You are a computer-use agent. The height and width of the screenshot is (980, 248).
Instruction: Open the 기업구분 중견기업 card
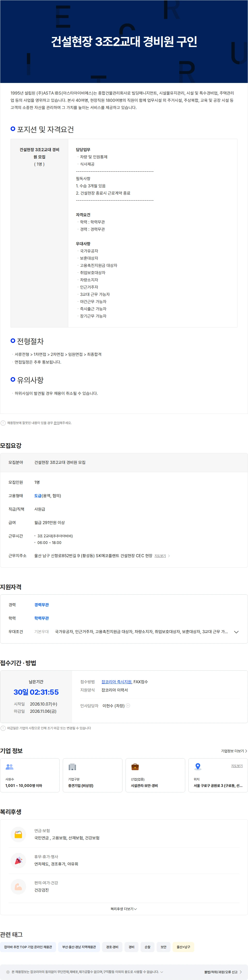93,775
